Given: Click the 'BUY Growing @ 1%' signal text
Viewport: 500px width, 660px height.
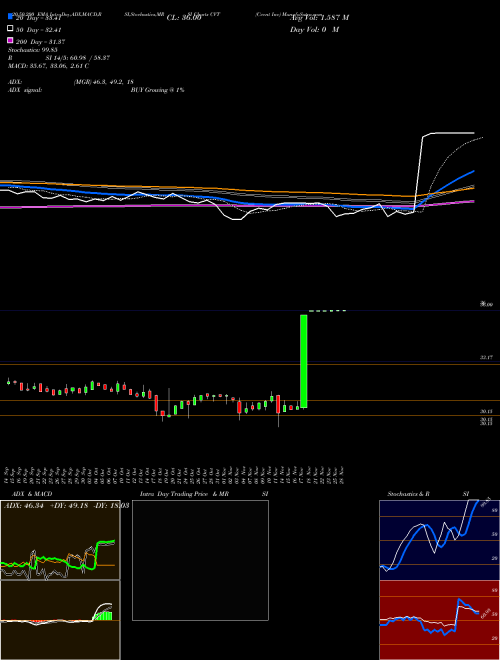Looking at the screenshot, I should 157,90.
